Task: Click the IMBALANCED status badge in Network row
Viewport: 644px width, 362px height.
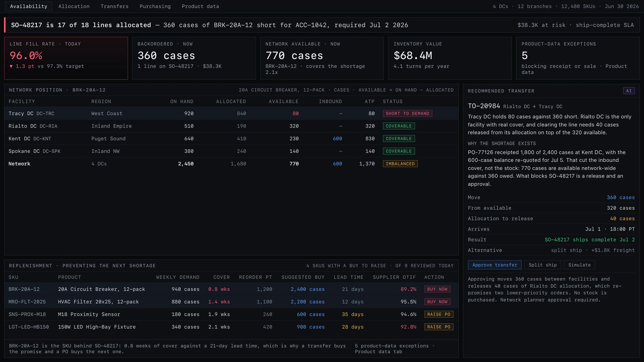Action: [x=400, y=164]
